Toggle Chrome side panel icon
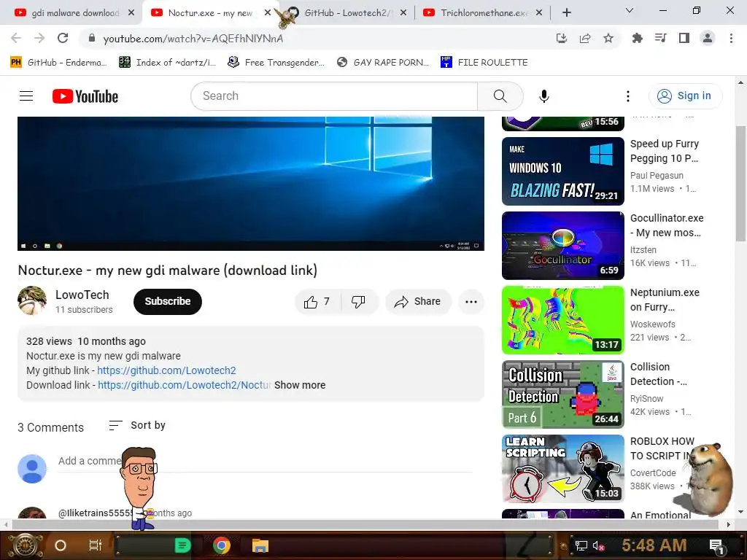 (x=684, y=38)
